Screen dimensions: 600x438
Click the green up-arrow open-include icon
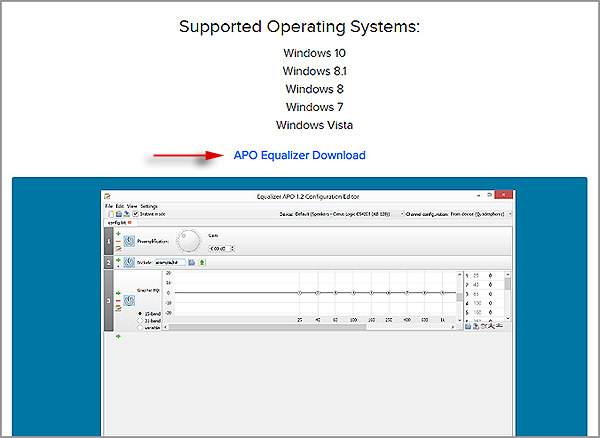(202, 262)
